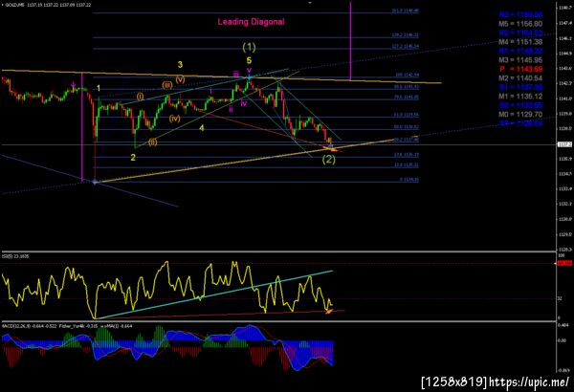This screenshot has height=392, width=574.
Task: Select the orange '(iv)' sub-wave label
Action: pos(175,119)
